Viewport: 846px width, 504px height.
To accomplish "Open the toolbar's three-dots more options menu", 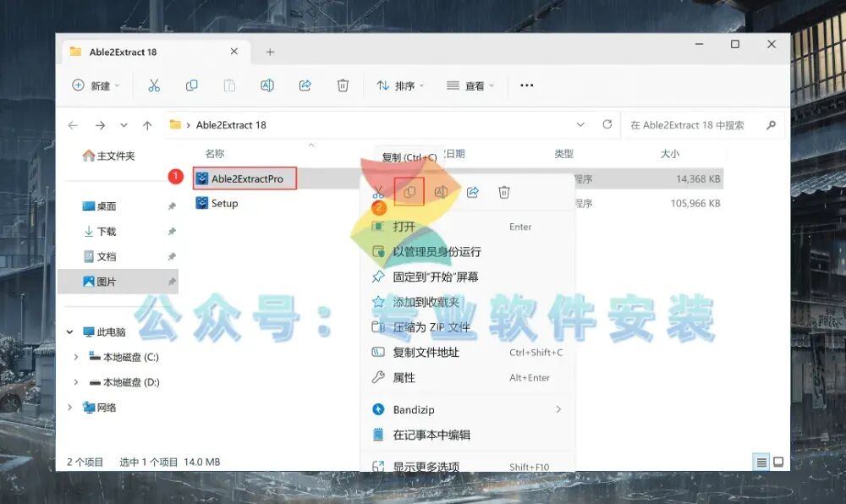I will (526, 85).
